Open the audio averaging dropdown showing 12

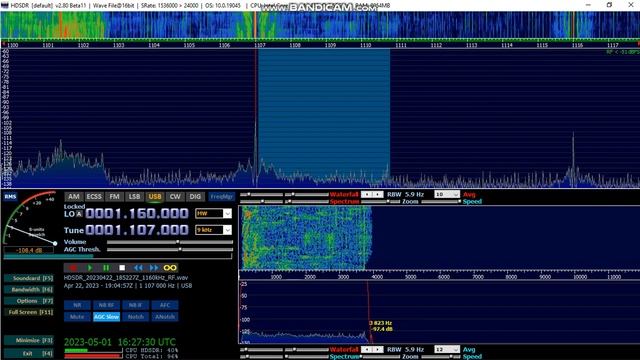pos(447,349)
